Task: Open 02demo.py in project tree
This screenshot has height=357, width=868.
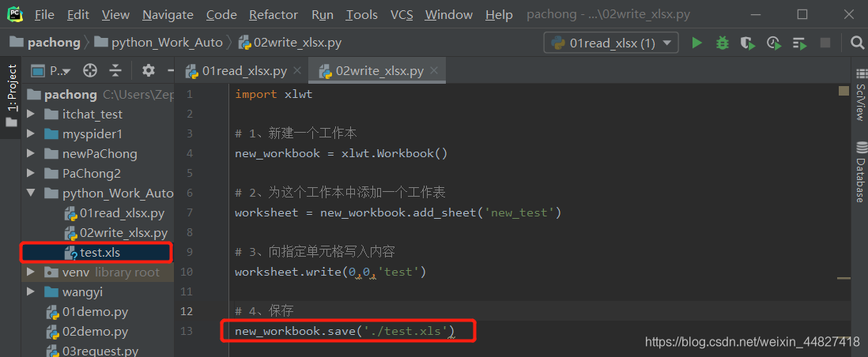Action: 95,332
